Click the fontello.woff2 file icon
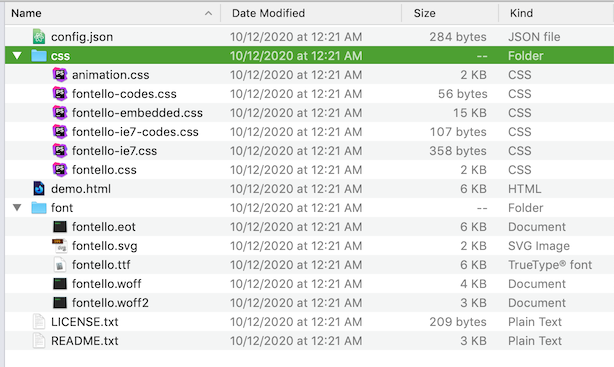This screenshot has height=367, width=614. 60,302
